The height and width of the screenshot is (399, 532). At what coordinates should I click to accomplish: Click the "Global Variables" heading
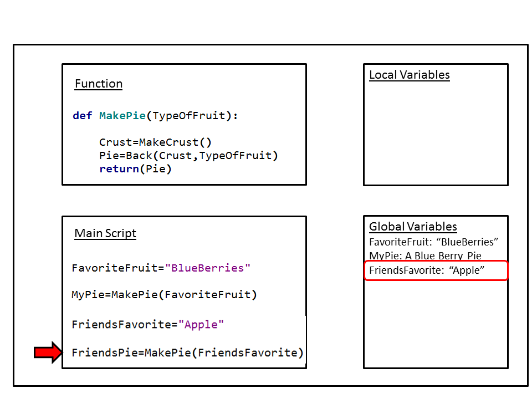tap(413, 227)
